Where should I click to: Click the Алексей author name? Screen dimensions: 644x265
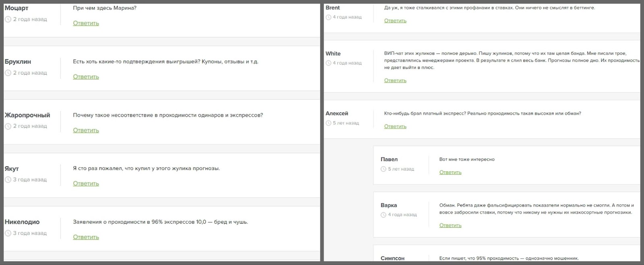tap(337, 113)
